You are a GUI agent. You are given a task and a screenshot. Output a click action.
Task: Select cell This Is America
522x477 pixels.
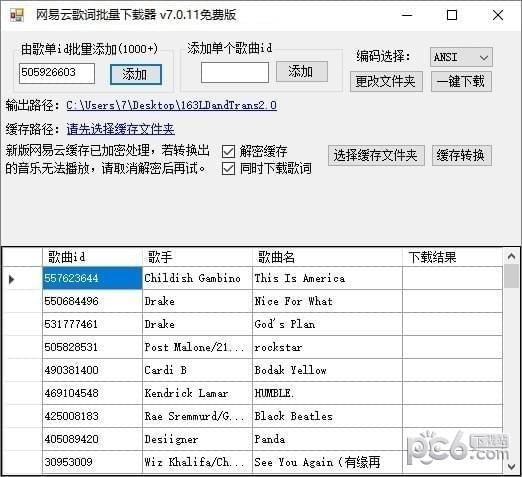(327, 278)
